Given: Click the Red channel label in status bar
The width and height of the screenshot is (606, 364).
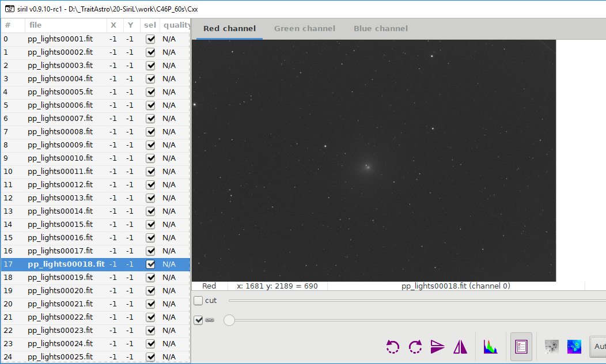Looking at the screenshot, I should pyautogui.click(x=209, y=286).
